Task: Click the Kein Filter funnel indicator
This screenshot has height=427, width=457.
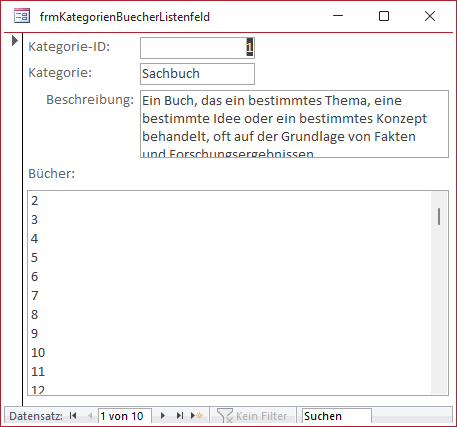Action: point(252,416)
